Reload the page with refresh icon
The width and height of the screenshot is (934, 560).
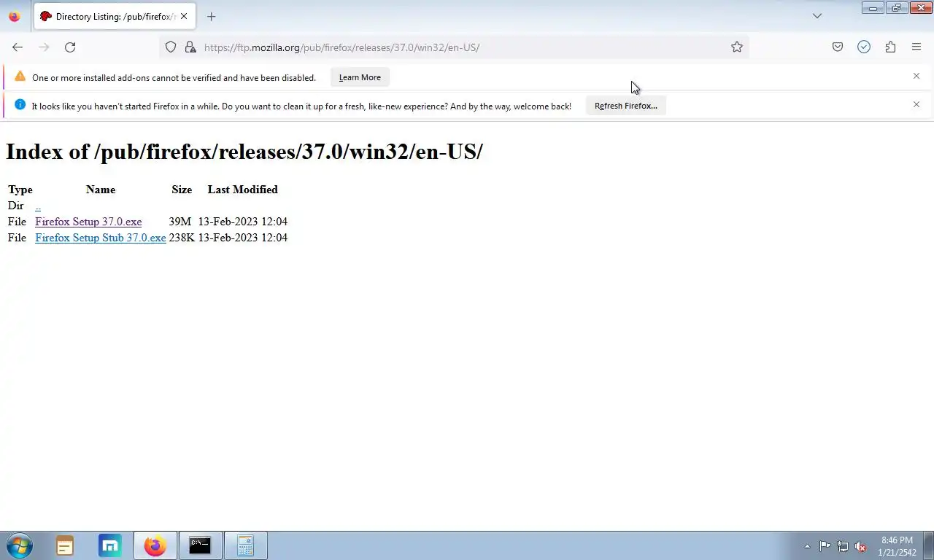tap(70, 47)
